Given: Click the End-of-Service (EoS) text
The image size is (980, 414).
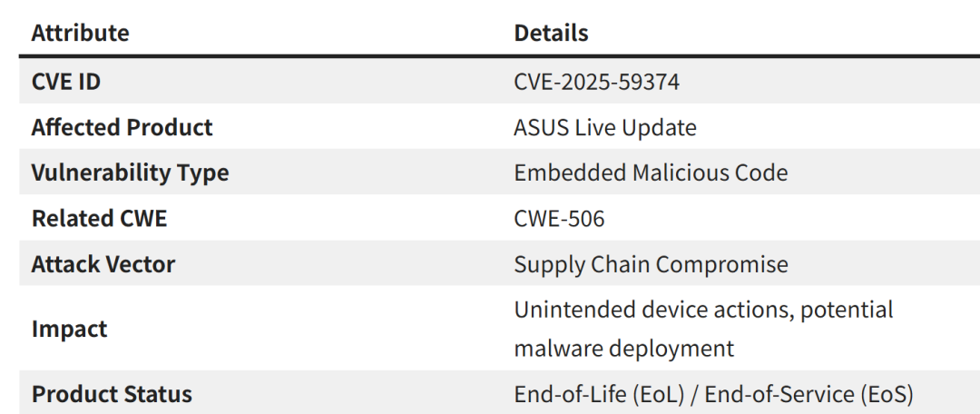Looking at the screenshot, I should (x=808, y=395).
